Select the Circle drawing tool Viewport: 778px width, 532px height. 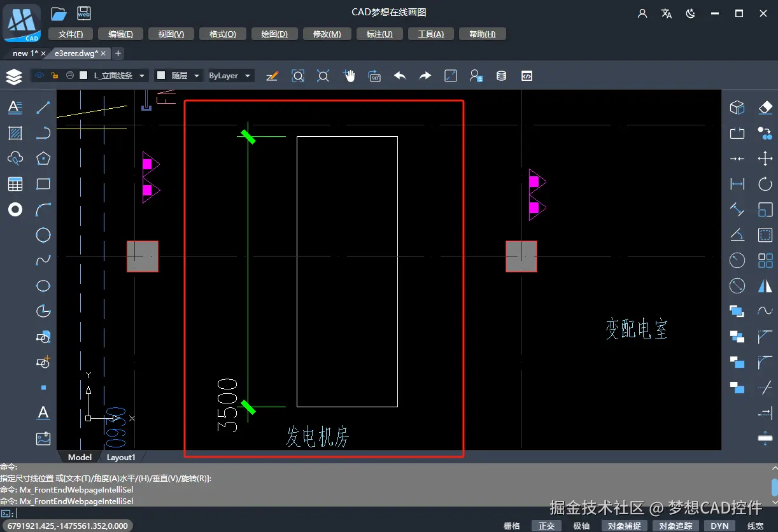pyautogui.click(x=43, y=235)
